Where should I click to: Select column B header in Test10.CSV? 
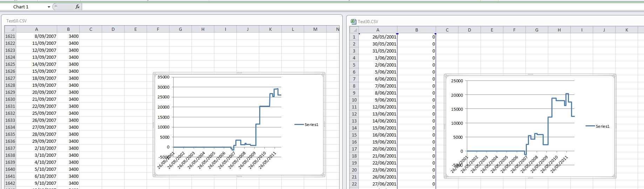(68, 29)
